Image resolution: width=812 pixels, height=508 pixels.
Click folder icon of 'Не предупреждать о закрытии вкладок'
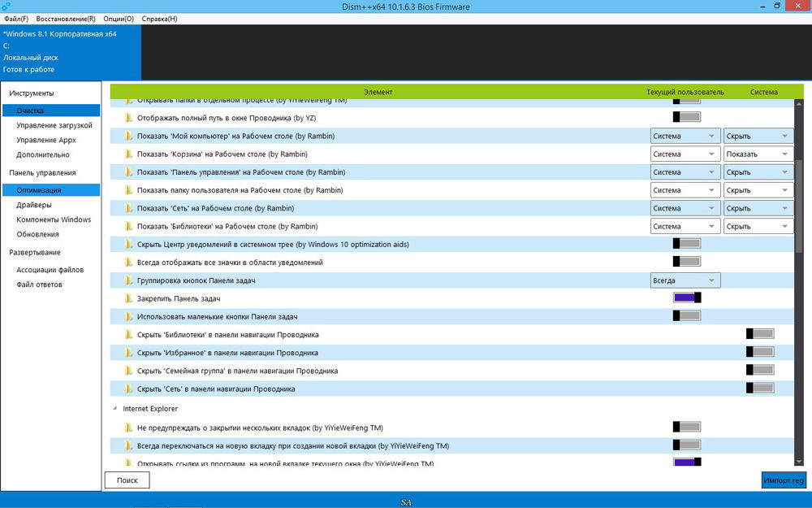pyautogui.click(x=128, y=428)
